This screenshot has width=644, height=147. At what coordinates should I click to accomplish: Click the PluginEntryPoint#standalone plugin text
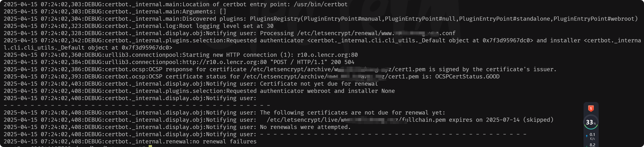[x=505, y=19]
